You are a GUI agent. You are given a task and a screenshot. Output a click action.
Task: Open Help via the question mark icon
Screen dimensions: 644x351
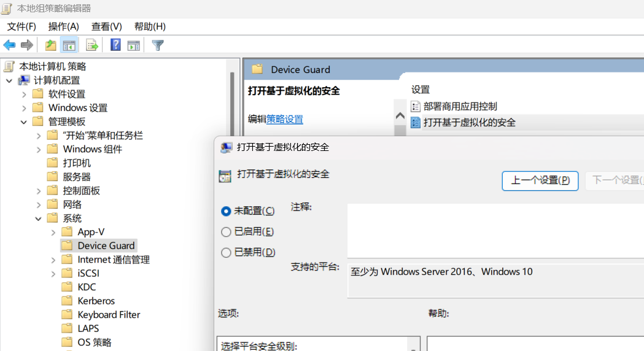coord(115,45)
